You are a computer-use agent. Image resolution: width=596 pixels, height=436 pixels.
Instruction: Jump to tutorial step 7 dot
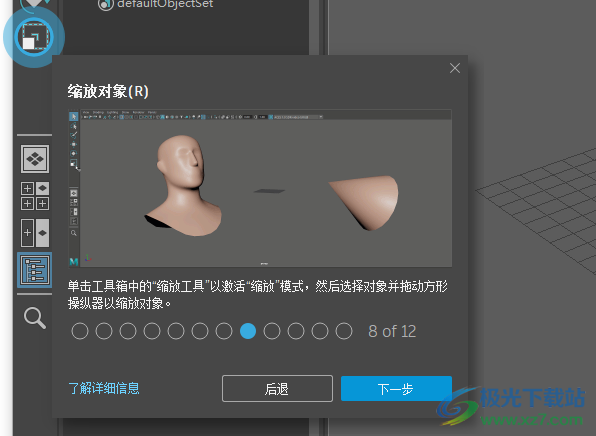[x=224, y=331]
